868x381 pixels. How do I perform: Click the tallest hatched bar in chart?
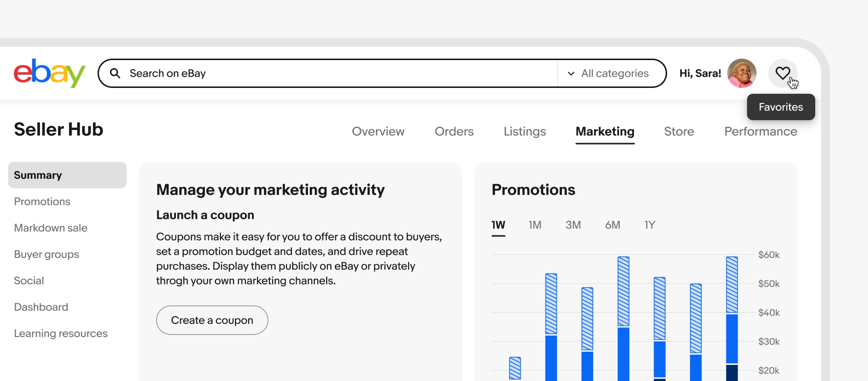[x=623, y=291]
